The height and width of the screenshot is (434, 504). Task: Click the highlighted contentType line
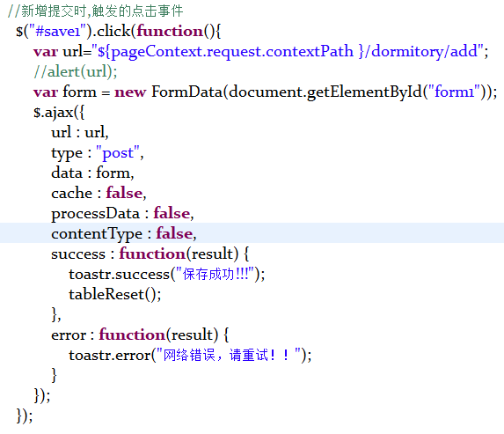click(x=252, y=233)
